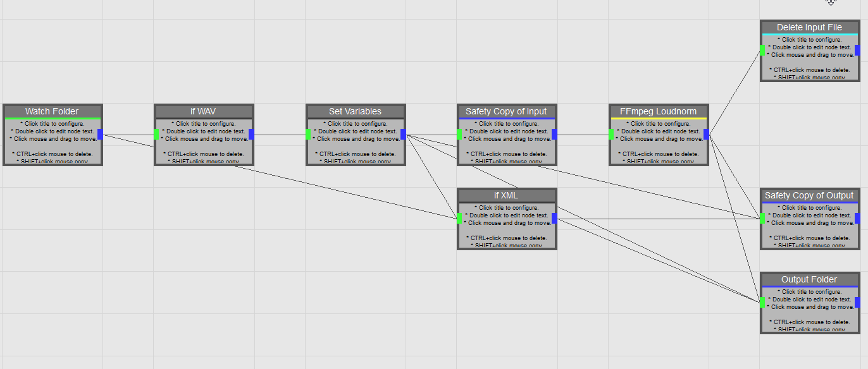
Task: Click Delete Input File green input connector
Action: coord(762,50)
